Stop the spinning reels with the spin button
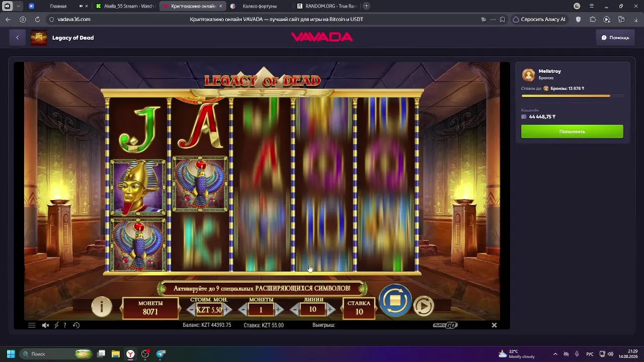The image size is (644, 362). point(395,301)
